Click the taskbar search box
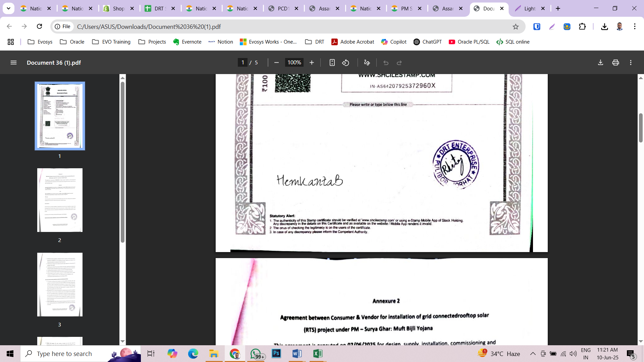 (x=80, y=354)
